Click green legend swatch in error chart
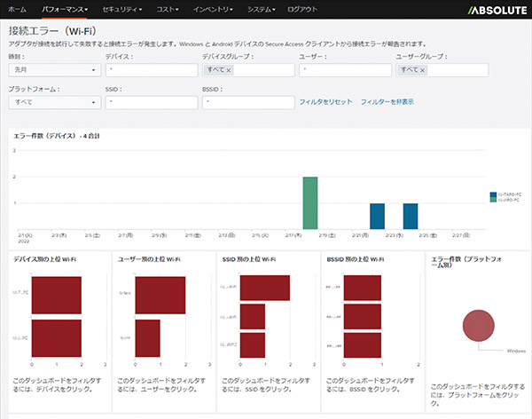 pyautogui.click(x=492, y=200)
